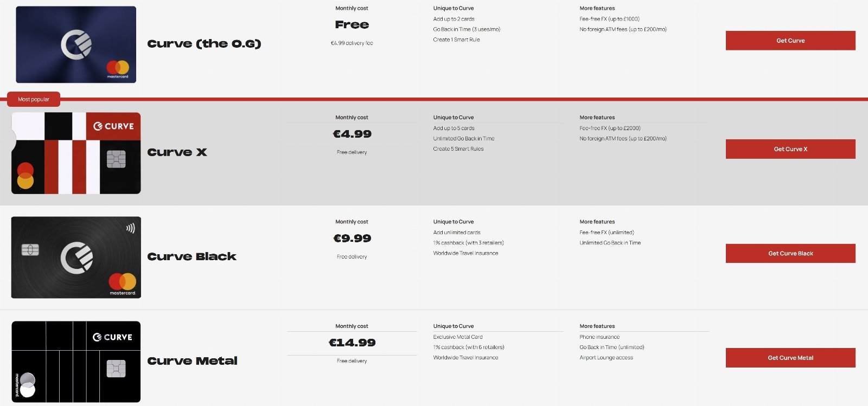
Task: Click the €4.99 Curve X monthly price
Action: point(352,134)
